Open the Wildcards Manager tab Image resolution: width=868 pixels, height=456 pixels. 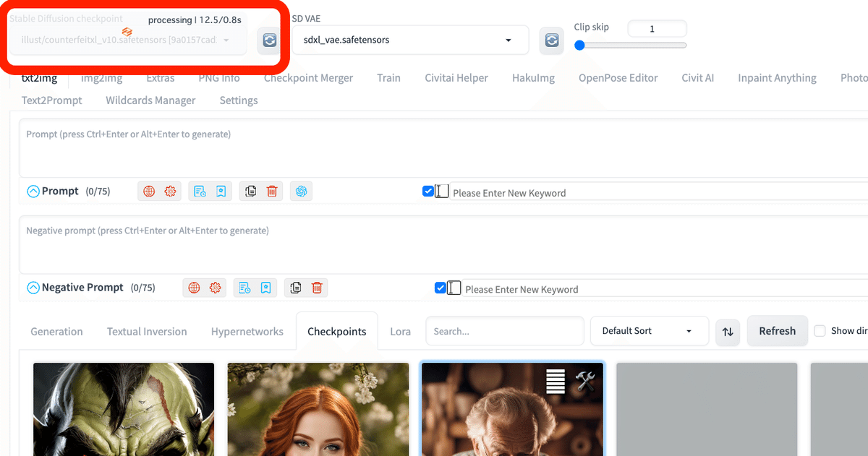[x=150, y=100]
